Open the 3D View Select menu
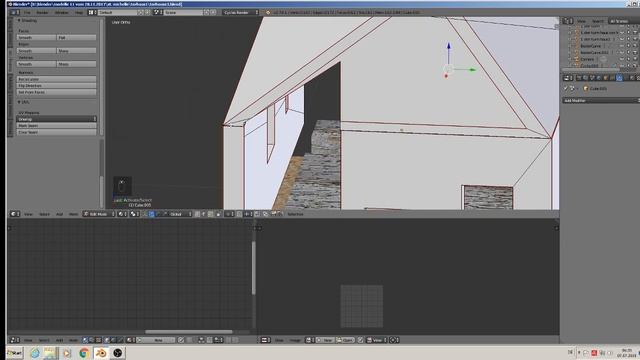 [44, 214]
